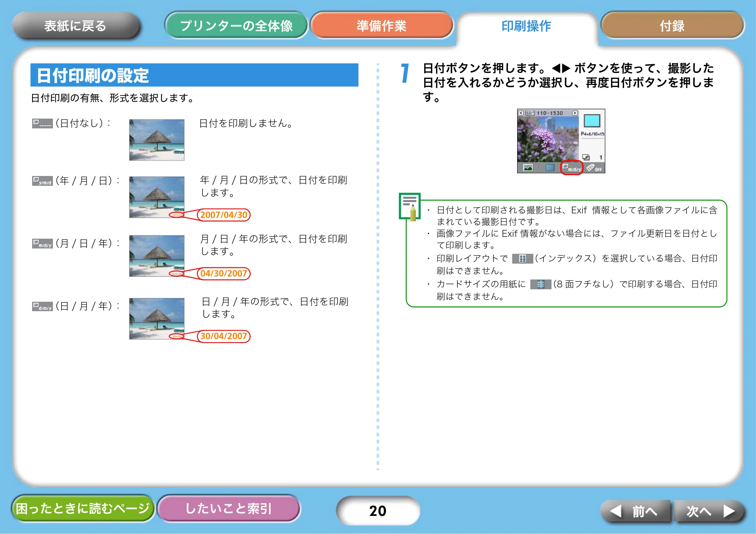Click the index layout (インデックス) icon

(522, 259)
